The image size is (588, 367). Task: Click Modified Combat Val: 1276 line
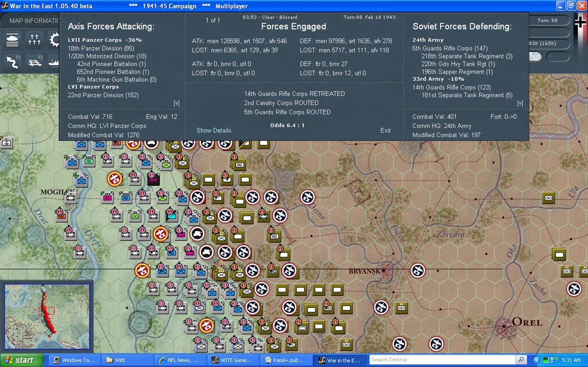104,135
